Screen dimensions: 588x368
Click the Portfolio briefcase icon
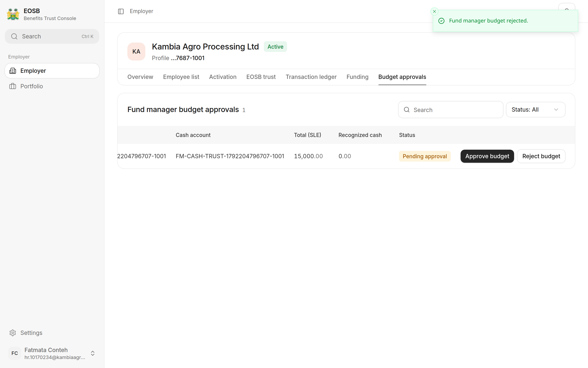[x=13, y=86]
